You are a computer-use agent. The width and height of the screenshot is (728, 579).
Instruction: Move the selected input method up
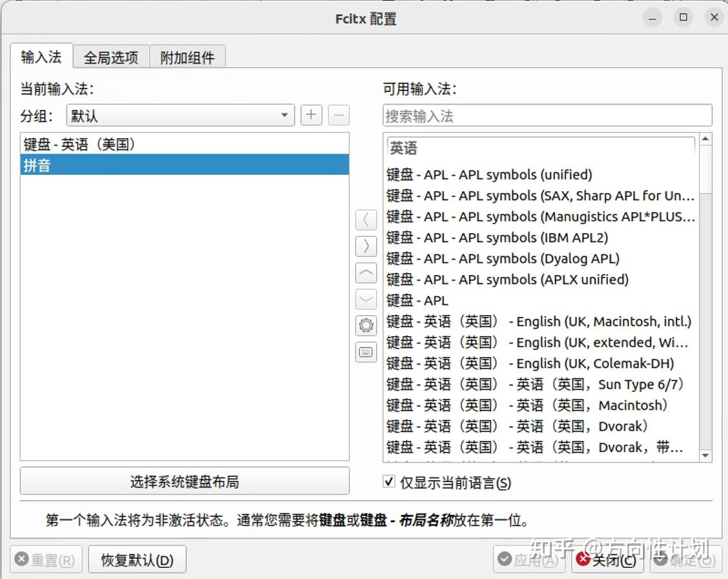pos(366,272)
